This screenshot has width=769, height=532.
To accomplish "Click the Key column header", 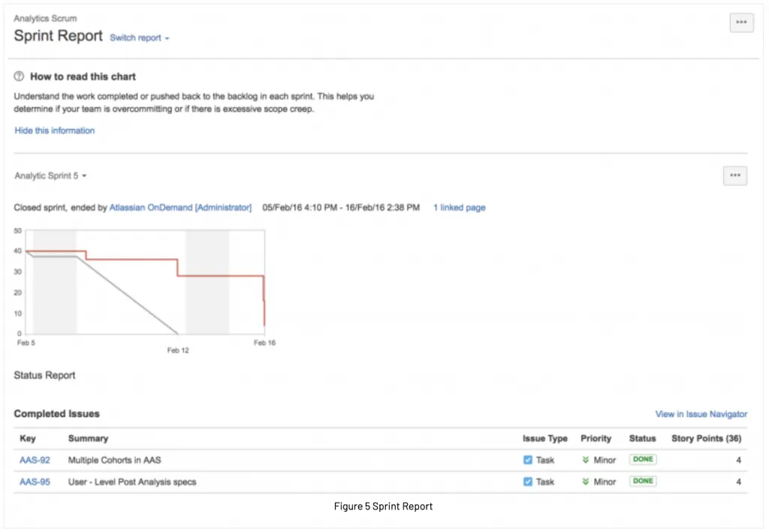I will click(28, 438).
